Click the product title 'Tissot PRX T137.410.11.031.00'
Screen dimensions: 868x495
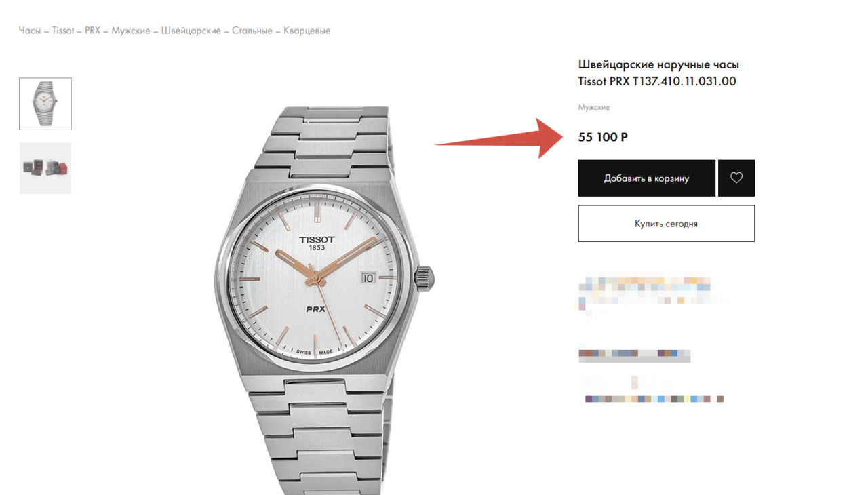(657, 81)
